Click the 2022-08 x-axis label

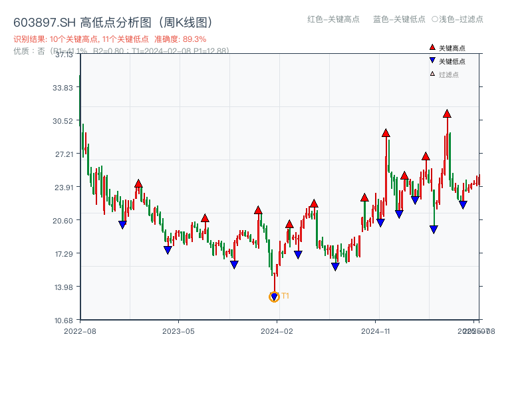coord(80,331)
